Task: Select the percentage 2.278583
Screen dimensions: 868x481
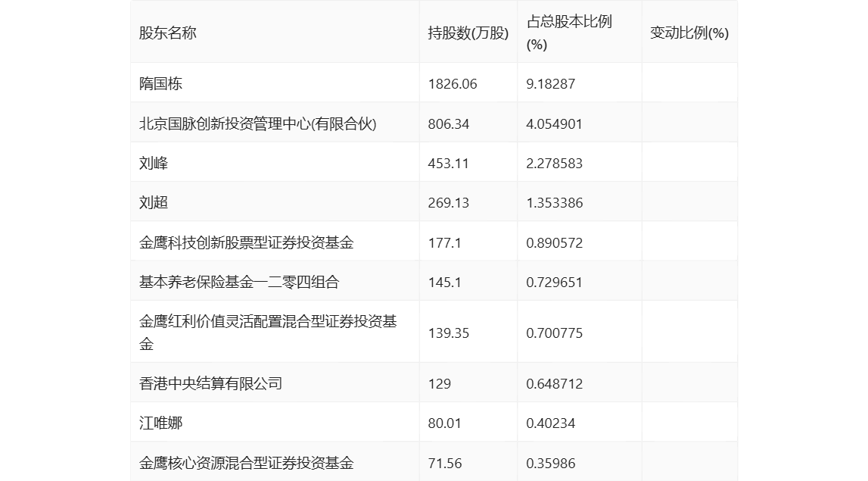Action: coord(554,164)
